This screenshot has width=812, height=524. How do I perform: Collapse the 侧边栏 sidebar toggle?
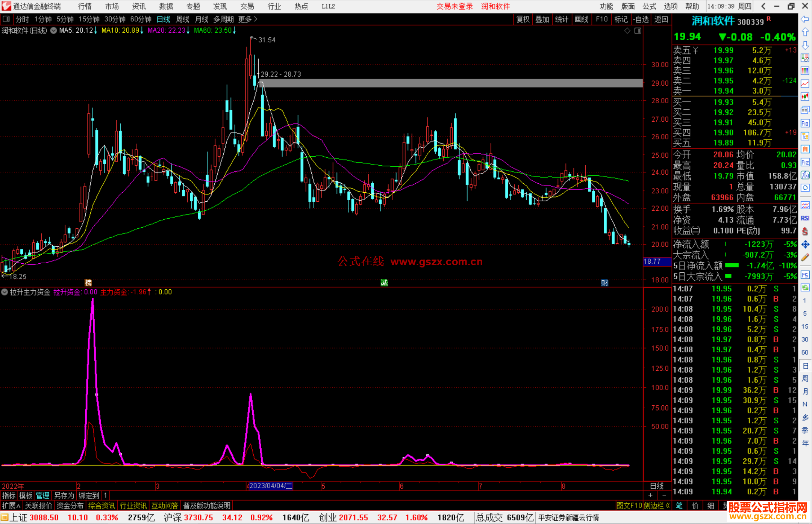coord(657,506)
